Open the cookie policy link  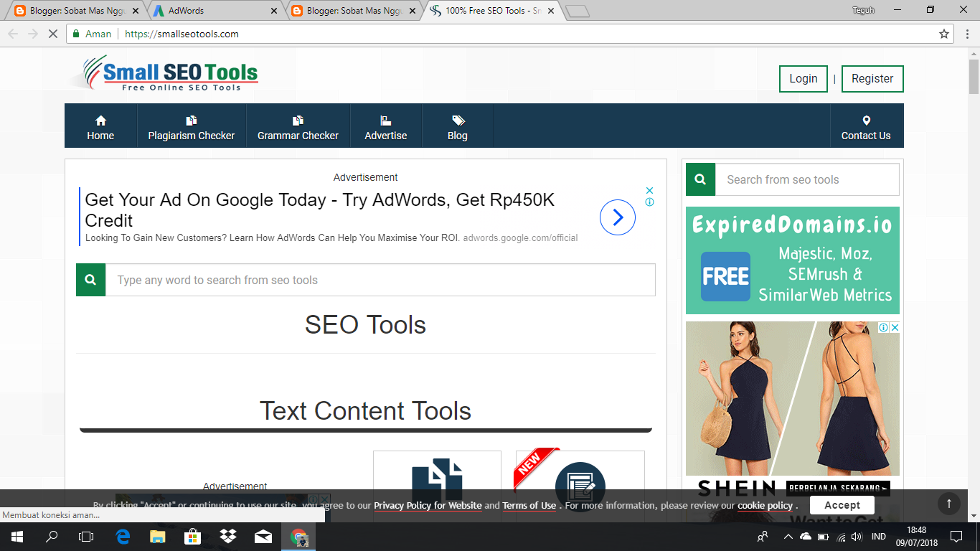pos(765,505)
